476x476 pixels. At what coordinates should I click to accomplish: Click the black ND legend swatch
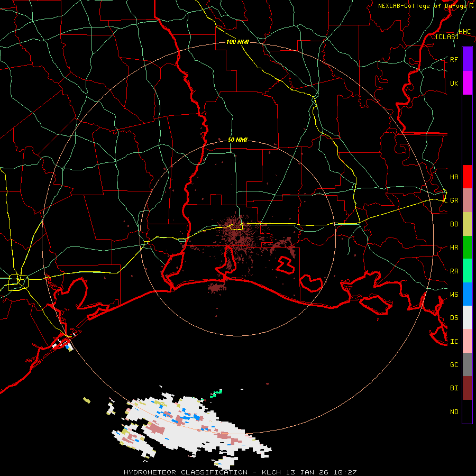coord(467,411)
